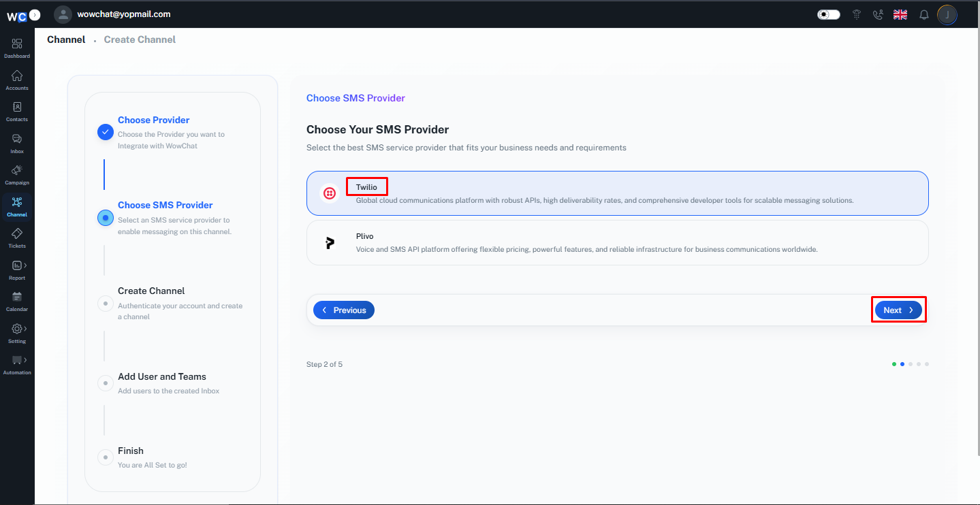Open the Channel sidebar icon
Viewport: 980px width, 505px height.
[17, 206]
